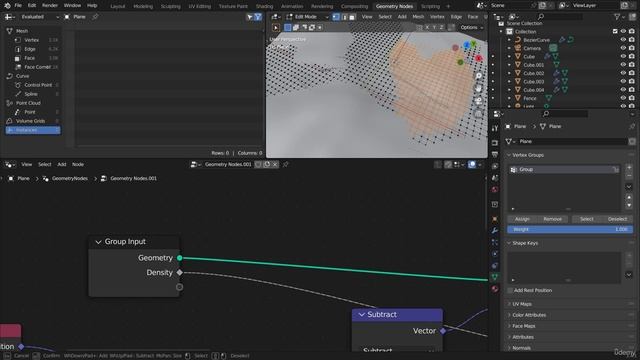Open the Object Data green mesh tab
Image resolution: width=640 pixels, height=360 pixels.
[495, 277]
